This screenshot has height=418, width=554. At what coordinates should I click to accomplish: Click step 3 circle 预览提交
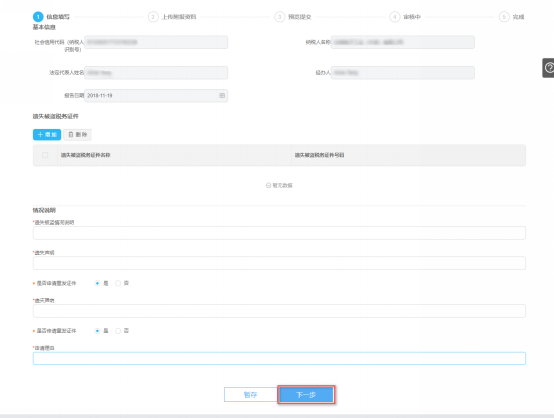tap(279, 17)
